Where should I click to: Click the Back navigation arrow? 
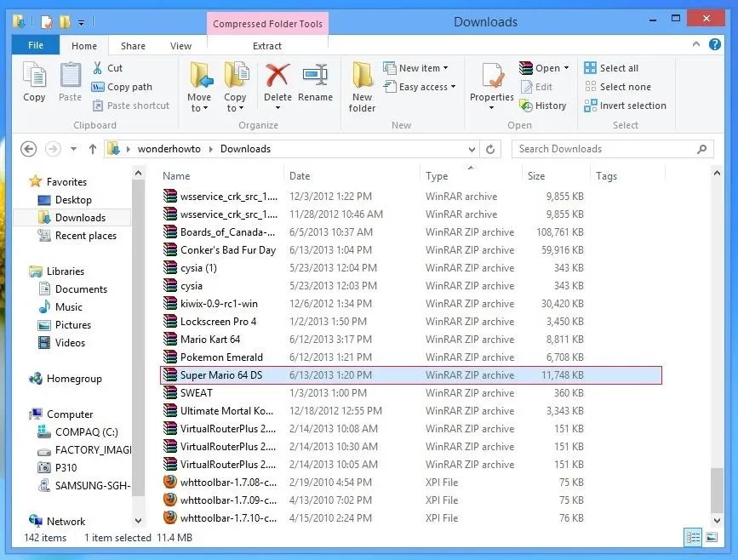(29, 149)
